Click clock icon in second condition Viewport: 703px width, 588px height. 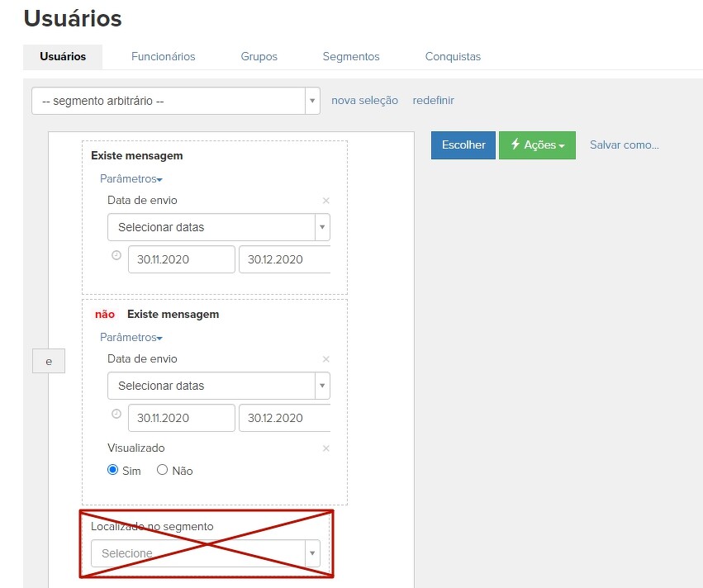[x=116, y=414]
